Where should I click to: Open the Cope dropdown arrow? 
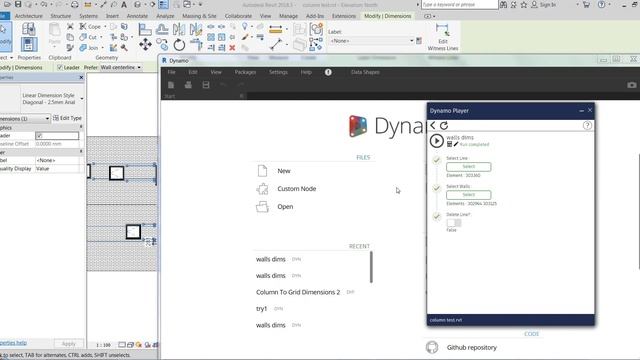coord(105,27)
